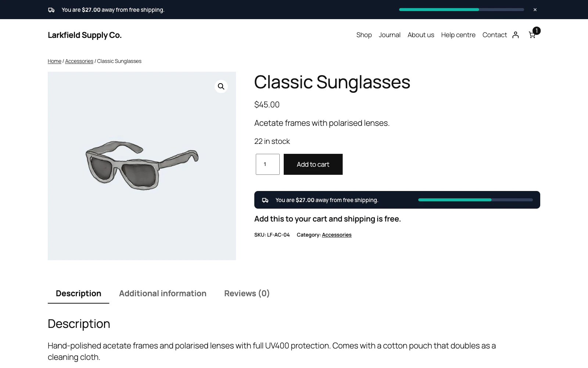Click the top banner shipping progress bar

462,10
